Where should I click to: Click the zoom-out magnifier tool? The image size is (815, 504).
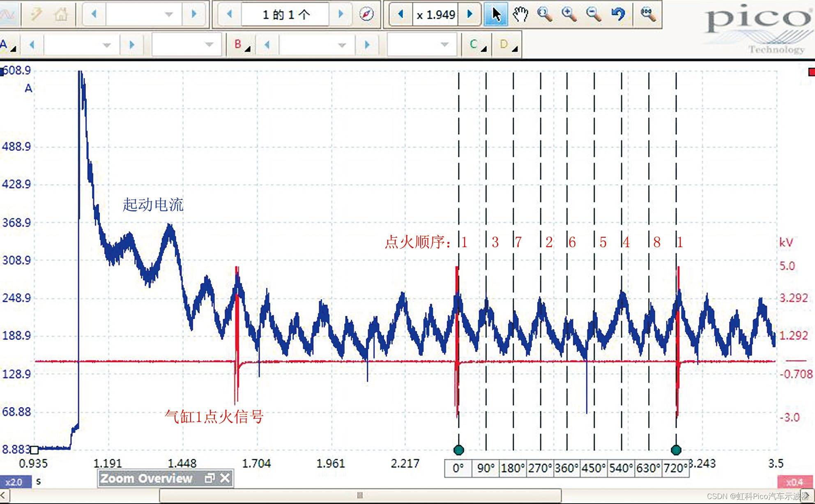point(593,15)
